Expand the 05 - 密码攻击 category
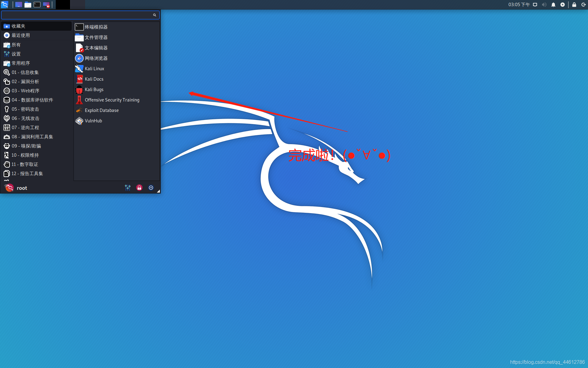 point(25,109)
